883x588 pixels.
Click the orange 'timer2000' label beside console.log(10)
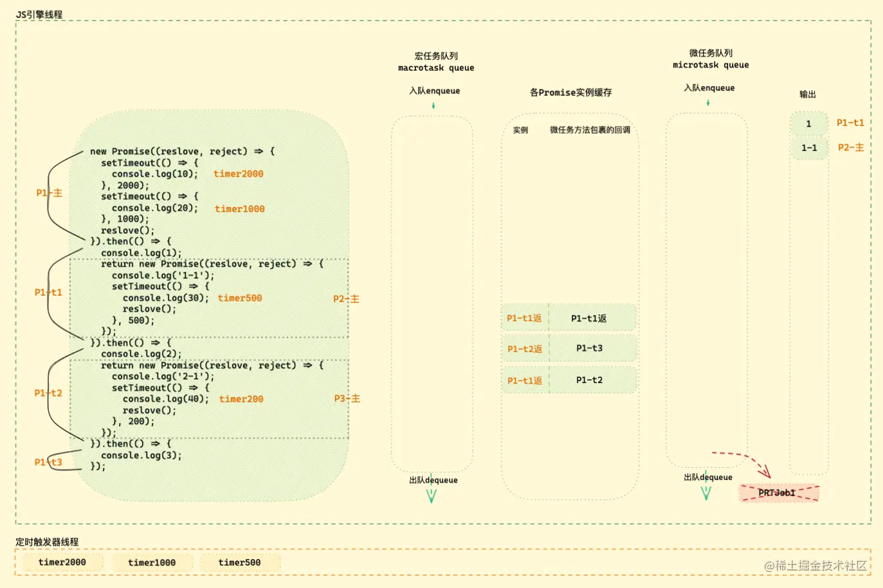(239, 174)
